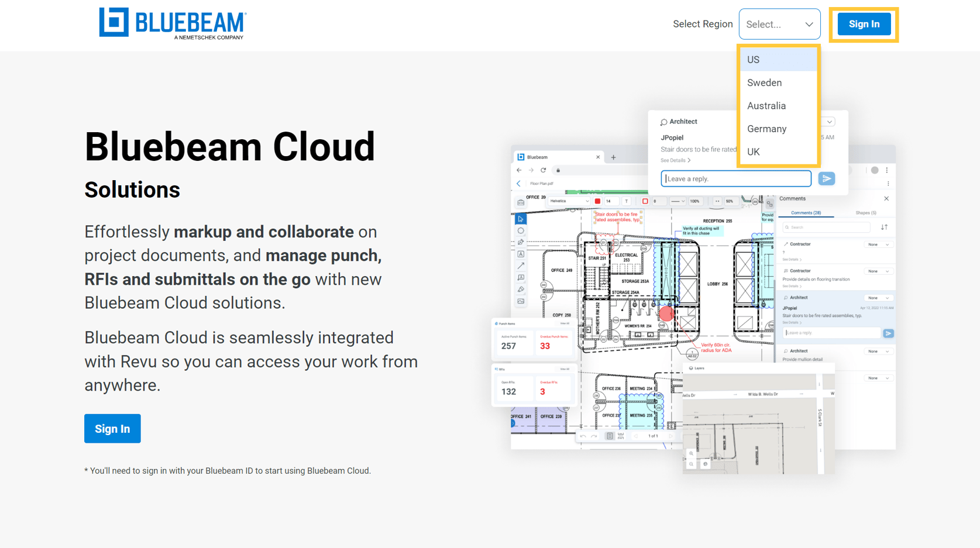Click the blue Sign In button on the left
This screenshot has width=980, height=548.
(x=112, y=428)
